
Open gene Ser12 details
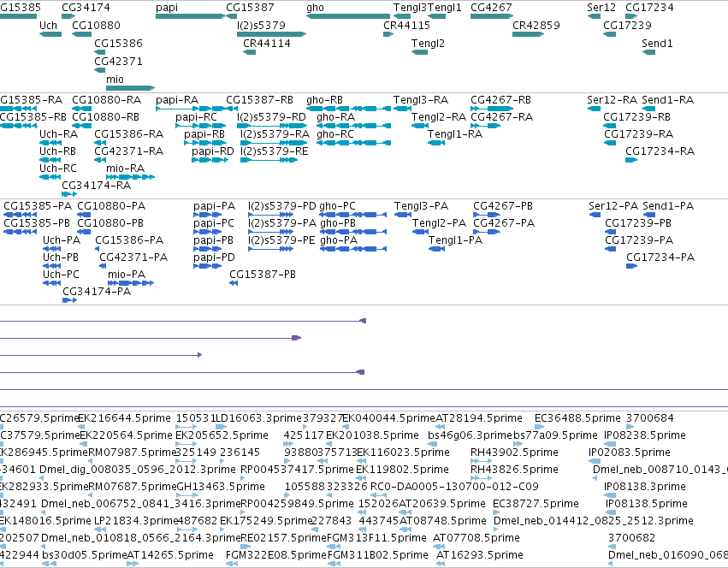601,8
